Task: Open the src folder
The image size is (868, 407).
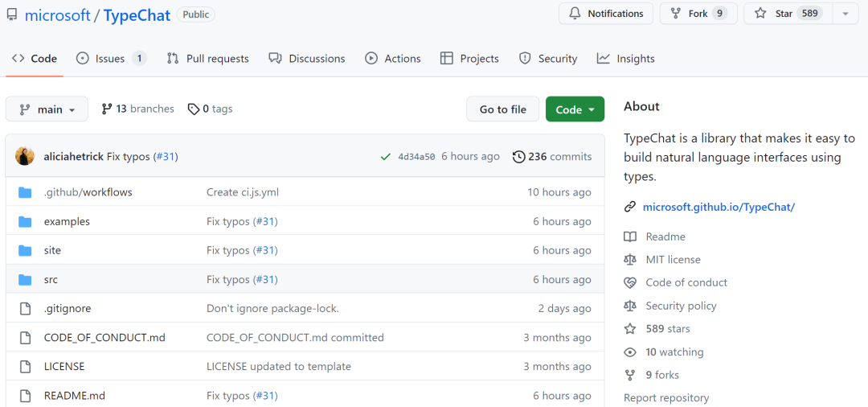Action: tap(51, 280)
